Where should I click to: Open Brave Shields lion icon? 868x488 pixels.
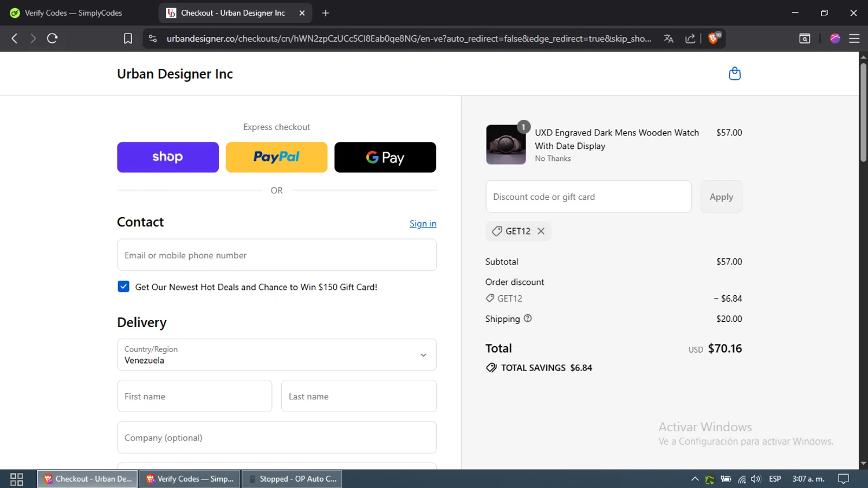(x=713, y=38)
